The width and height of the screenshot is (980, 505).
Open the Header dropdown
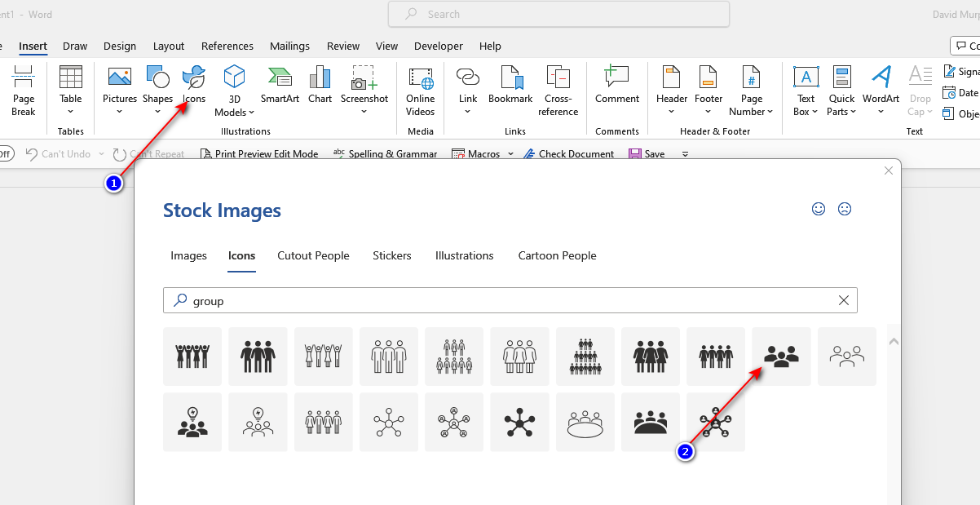pos(672,112)
